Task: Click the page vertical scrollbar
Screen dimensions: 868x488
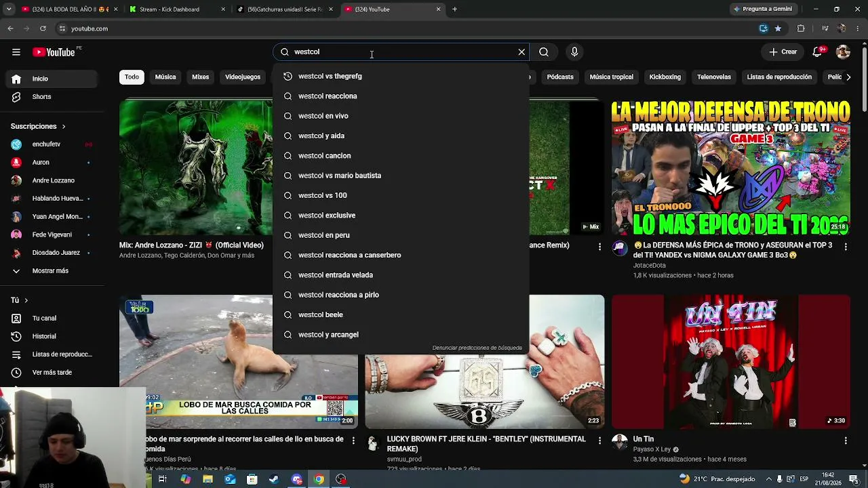Action: [x=864, y=78]
